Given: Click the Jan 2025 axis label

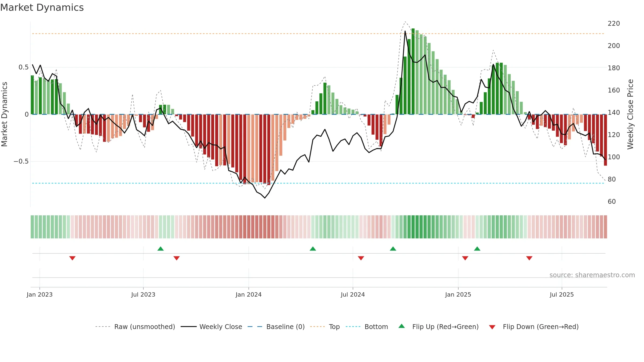Looking at the screenshot, I should point(458,295).
